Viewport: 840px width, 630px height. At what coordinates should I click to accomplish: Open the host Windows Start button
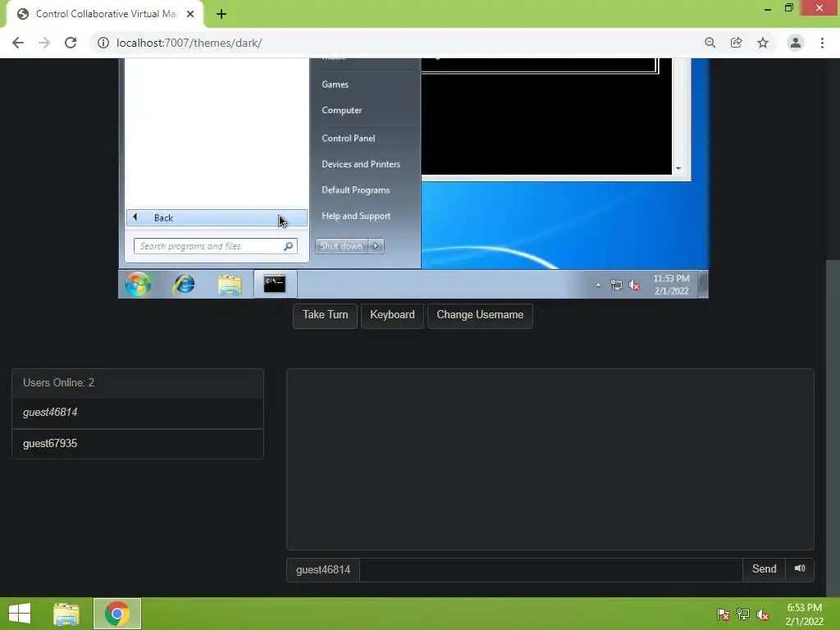click(20, 614)
